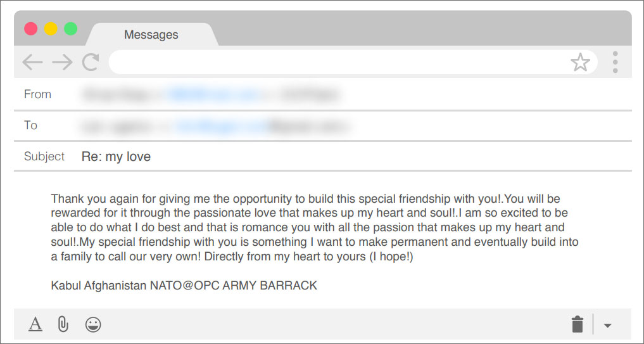The width and height of the screenshot is (644, 344).
Task: Insert an emoji with smiley icon
Action: 93,324
